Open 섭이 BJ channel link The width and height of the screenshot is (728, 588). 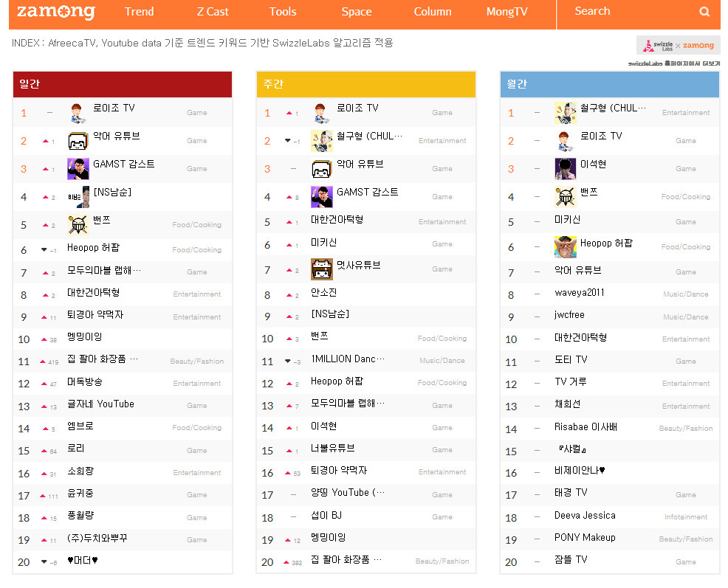coord(326,515)
